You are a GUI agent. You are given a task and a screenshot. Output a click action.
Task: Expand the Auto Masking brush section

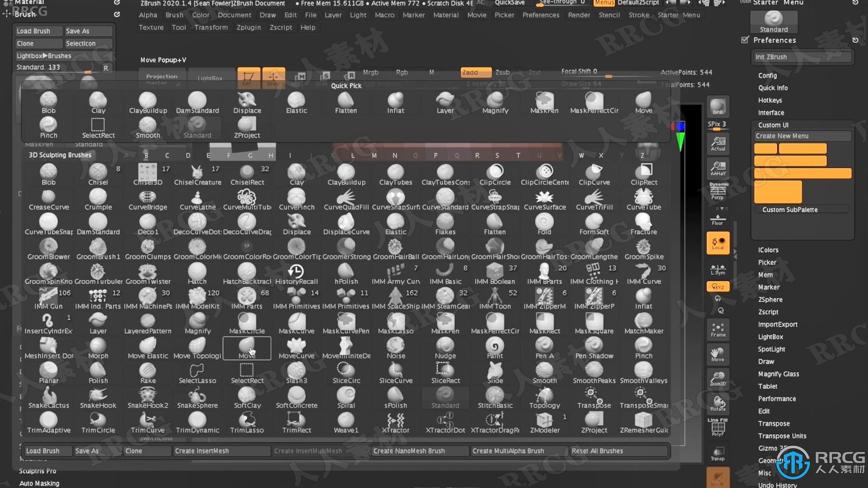39,483
